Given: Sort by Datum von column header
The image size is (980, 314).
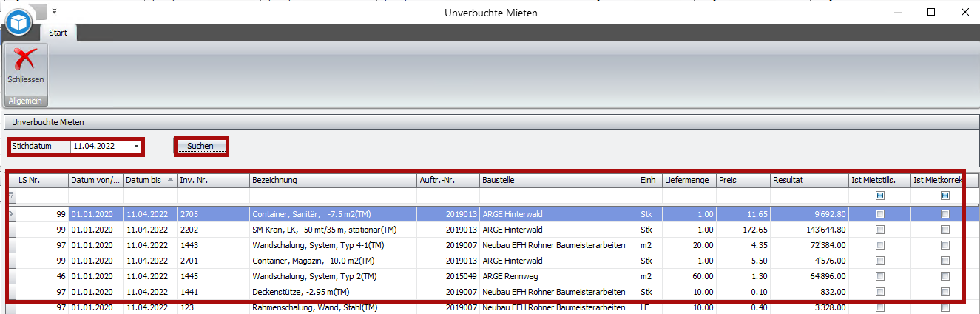Looking at the screenshot, I should [x=95, y=180].
